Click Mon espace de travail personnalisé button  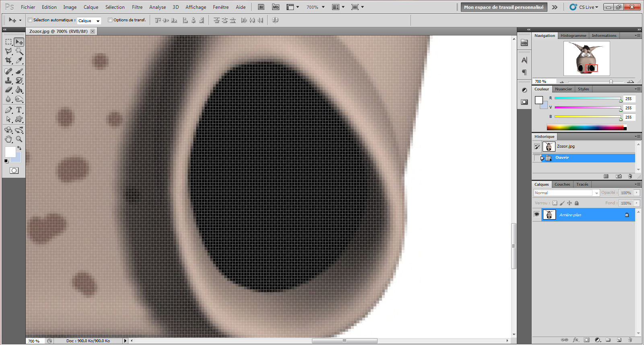[504, 7]
